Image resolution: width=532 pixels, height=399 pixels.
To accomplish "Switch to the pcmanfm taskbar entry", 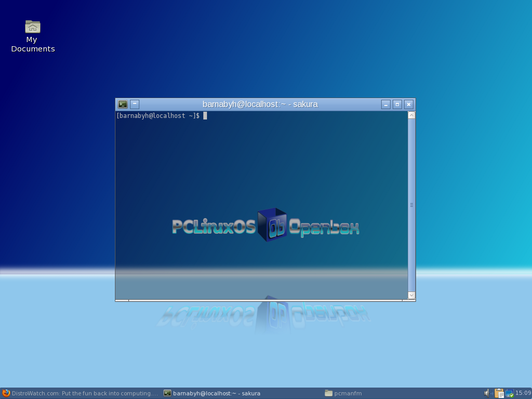I will pyautogui.click(x=343, y=393).
